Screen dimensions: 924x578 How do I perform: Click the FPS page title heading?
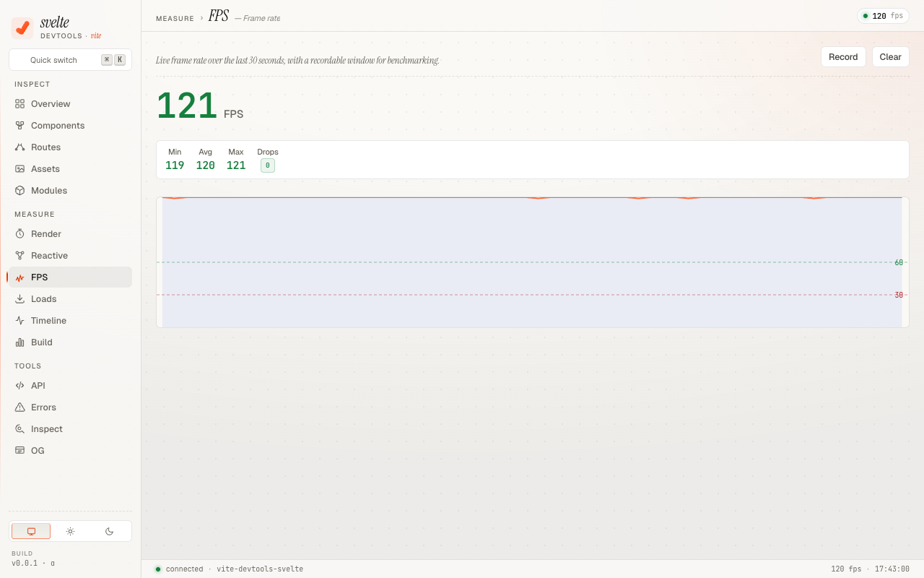[x=219, y=16]
